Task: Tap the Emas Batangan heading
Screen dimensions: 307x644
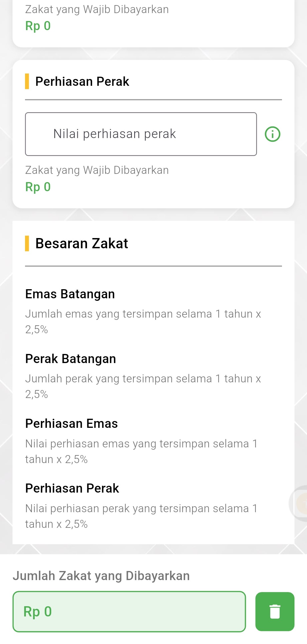Action: pos(70,294)
